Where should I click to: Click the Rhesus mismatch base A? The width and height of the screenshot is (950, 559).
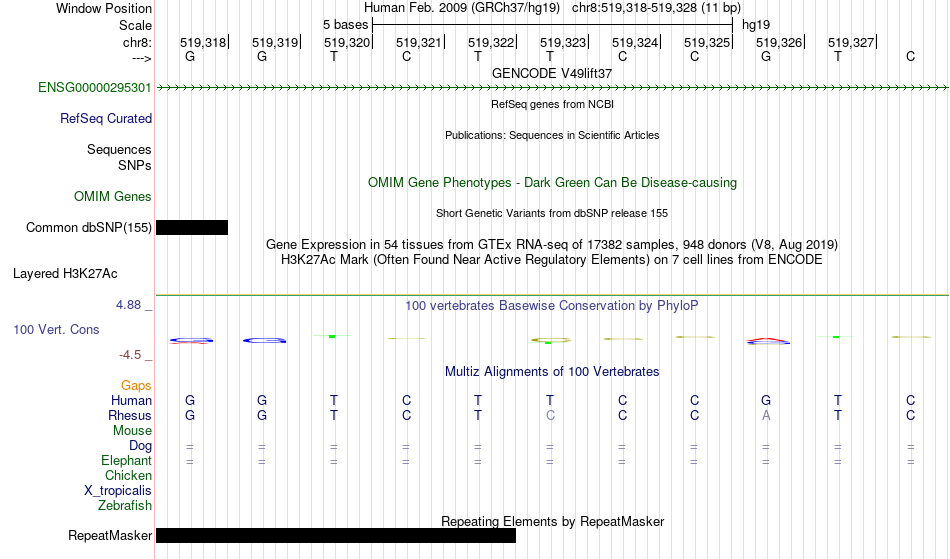(766, 415)
